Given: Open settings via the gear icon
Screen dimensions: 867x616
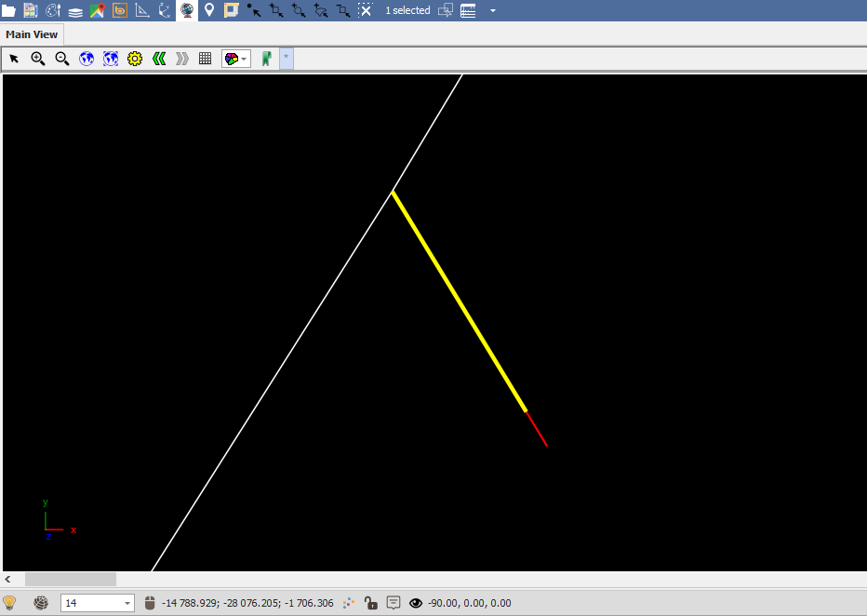Looking at the screenshot, I should tap(134, 58).
